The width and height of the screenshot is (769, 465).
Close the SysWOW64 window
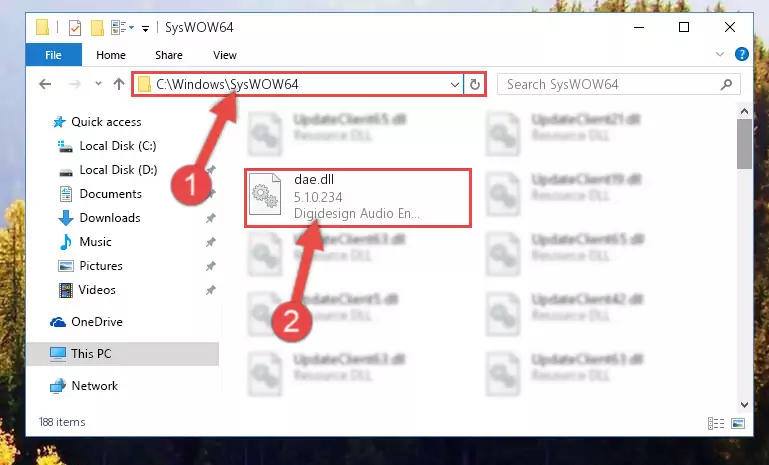point(730,27)
